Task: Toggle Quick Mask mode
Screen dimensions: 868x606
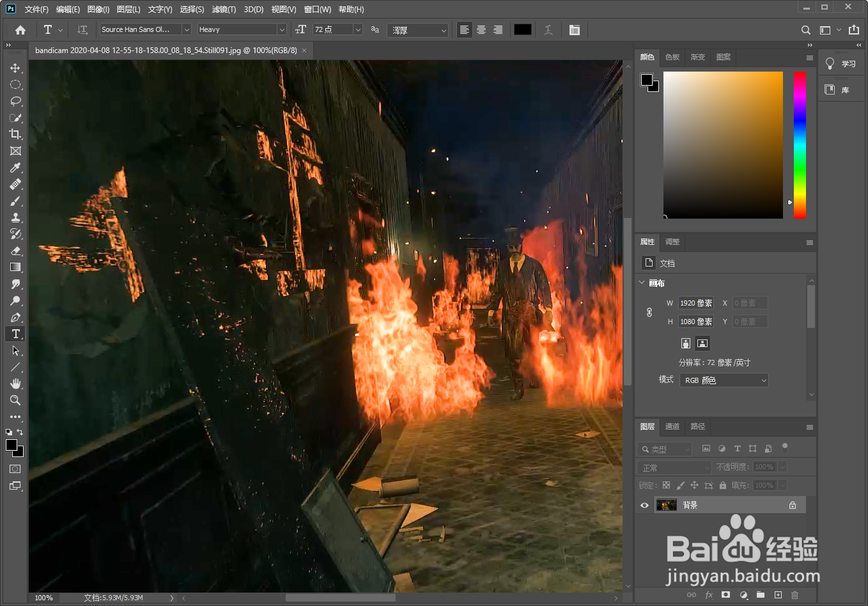Action: pyautogui.click(x=15, y=469)
